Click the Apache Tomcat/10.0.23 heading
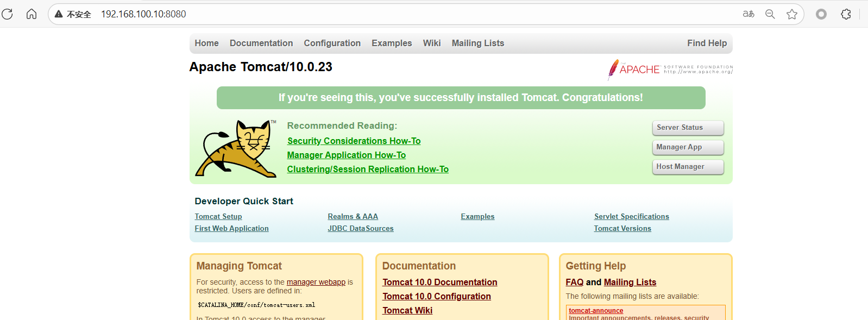868x320 pixels. [261, 67]
